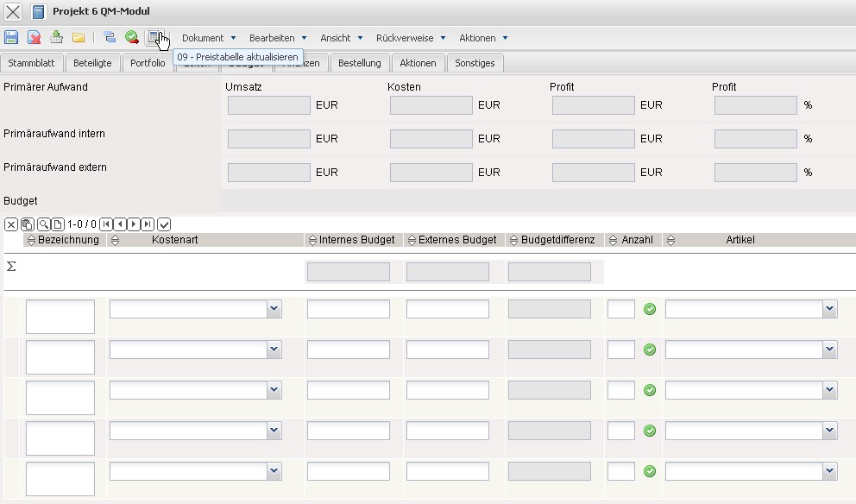856x504 pixels.
Task: Switch to the Stammblatt tab
Action: tap(32, 63)
